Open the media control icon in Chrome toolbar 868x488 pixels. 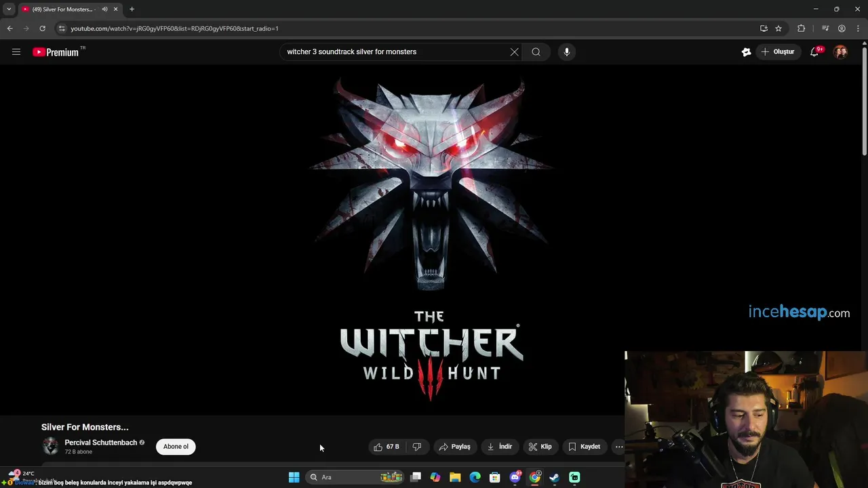(x=825, y=28)
